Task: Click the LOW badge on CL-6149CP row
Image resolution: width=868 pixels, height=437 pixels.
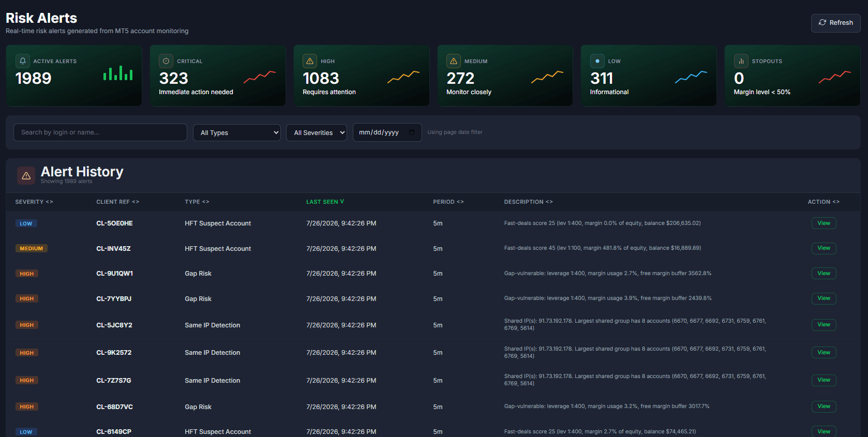Action: (x=26, y=432)
